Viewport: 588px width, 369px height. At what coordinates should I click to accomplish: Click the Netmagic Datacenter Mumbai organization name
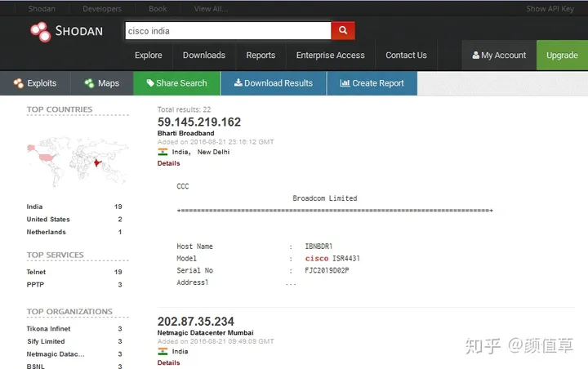click(206, 332)
